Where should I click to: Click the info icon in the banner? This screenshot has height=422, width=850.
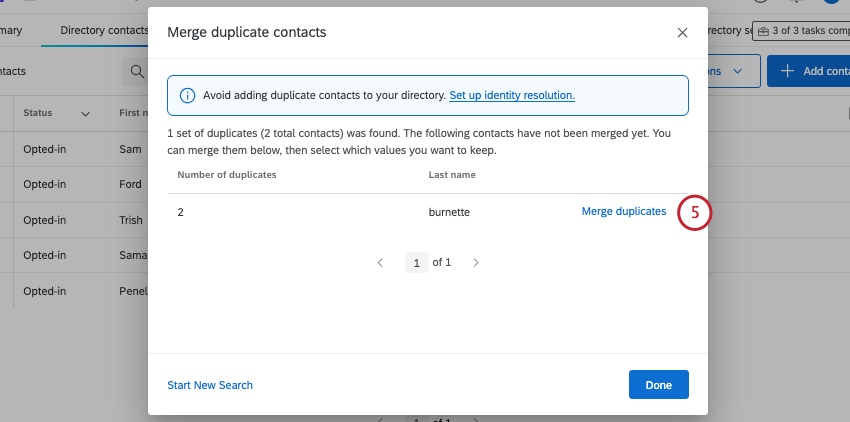pyautogui.click(x=186, y=96)
